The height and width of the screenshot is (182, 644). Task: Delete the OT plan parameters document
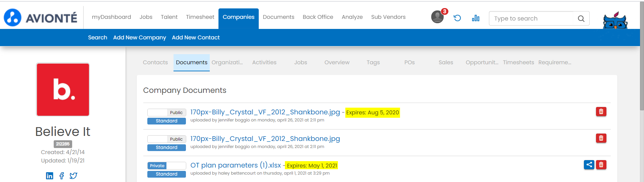601,165
